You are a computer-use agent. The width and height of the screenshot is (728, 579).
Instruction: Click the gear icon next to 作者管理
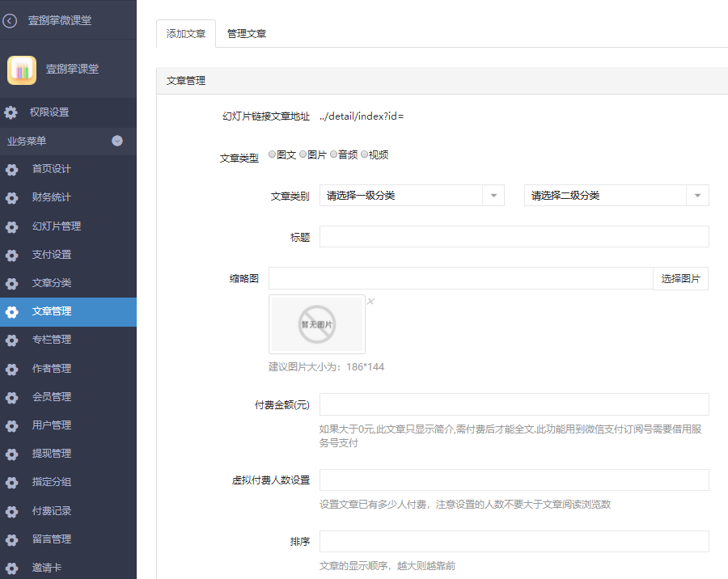11,369
